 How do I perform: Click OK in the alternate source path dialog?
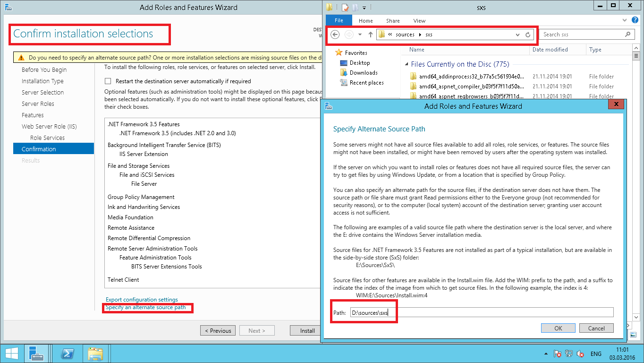[558, 328]
